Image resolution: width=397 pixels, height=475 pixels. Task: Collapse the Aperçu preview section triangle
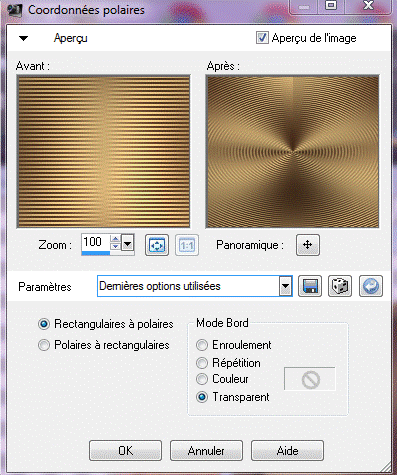click(23, 38)
